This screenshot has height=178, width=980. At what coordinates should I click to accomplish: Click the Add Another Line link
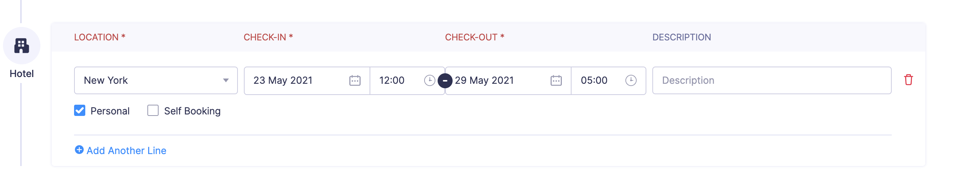pos(126,151)
